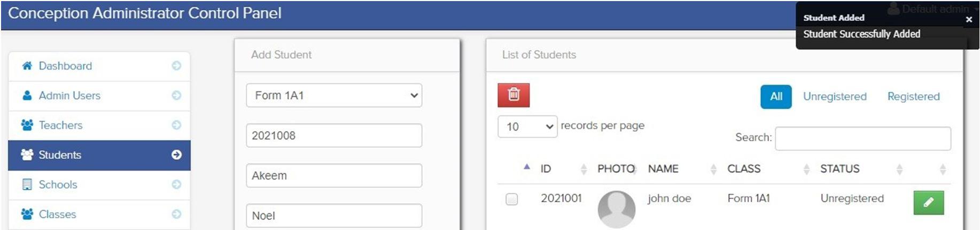The width and height of the screenshot is (980, 230).
Task: Open the Teachers menu item
Action: [61, 125]
